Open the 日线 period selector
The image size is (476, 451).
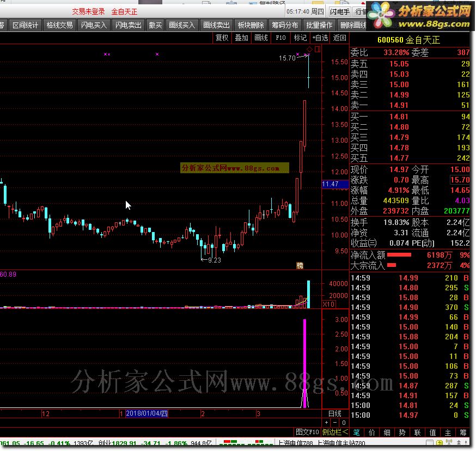coord(335,413)
